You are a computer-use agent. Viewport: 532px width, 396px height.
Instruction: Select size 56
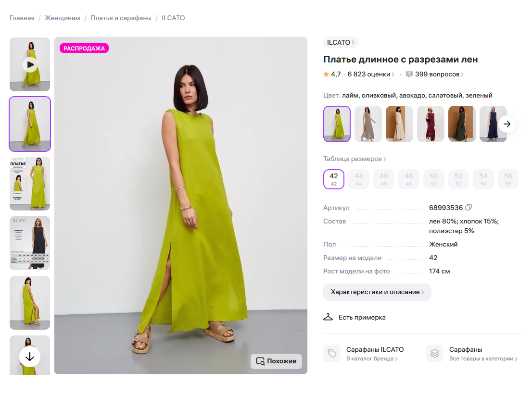(508, 179)
